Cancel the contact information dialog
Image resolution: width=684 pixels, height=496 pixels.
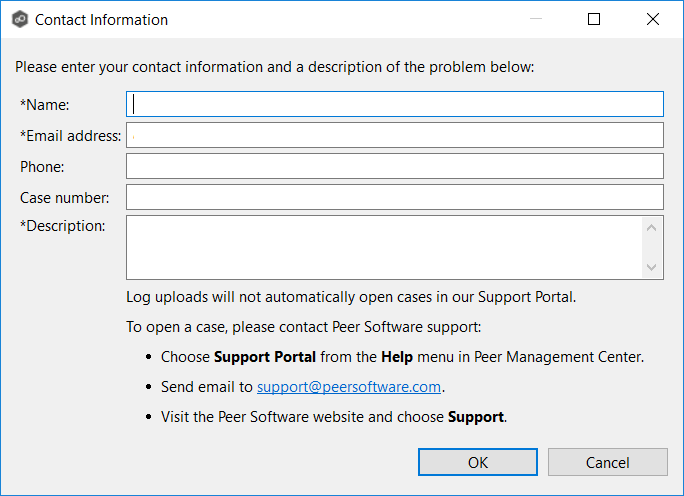(607, 462)
